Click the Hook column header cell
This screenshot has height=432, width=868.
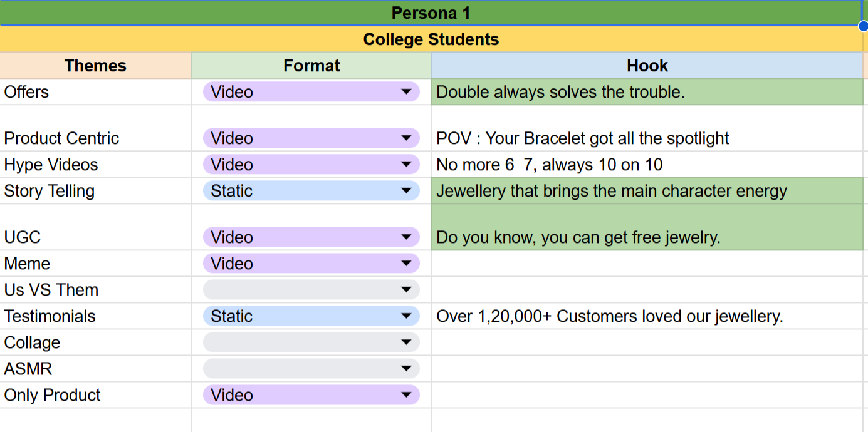647,66
